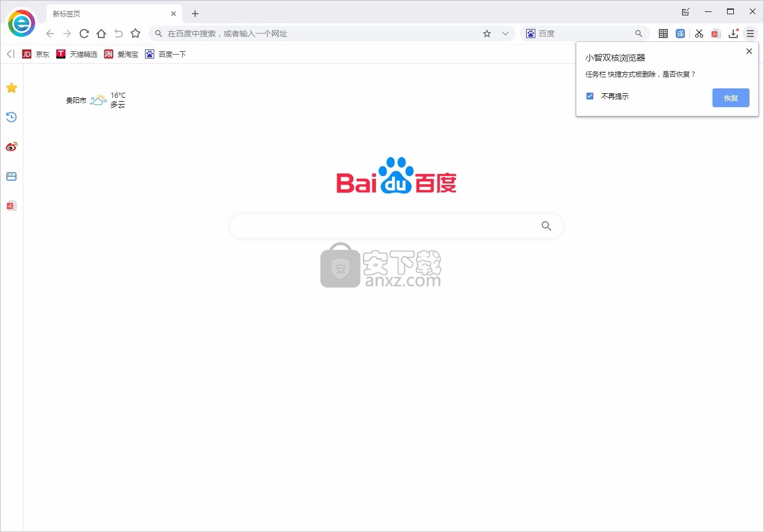Screen dimensions: 764x532
Task: Open the Baidu search engine selector
Action: click(531, 34)
